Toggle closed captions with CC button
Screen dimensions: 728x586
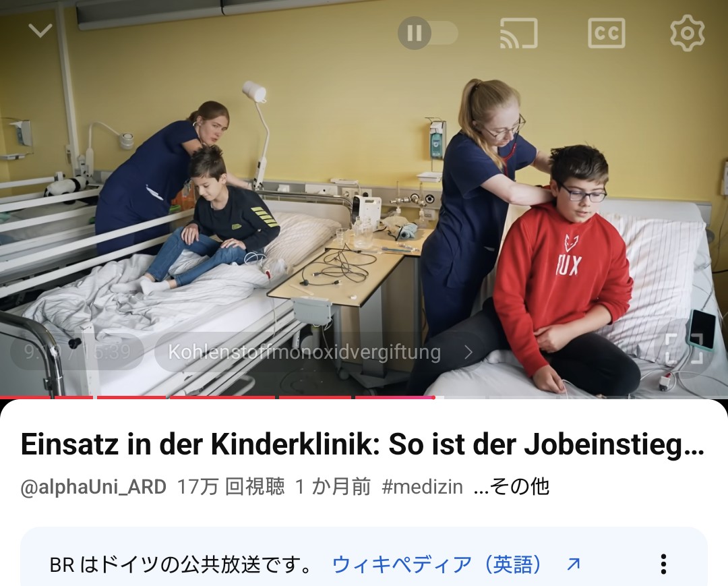point(607,33)
